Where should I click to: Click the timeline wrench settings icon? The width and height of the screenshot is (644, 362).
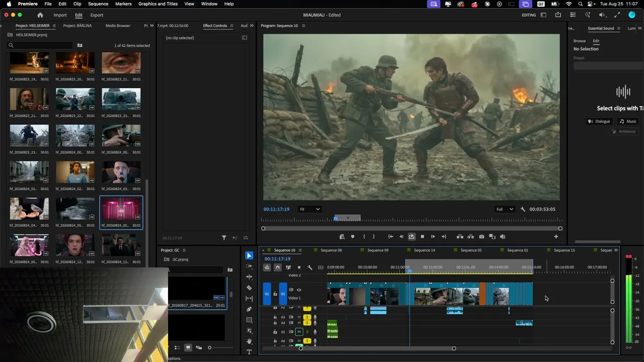(310, 267)
